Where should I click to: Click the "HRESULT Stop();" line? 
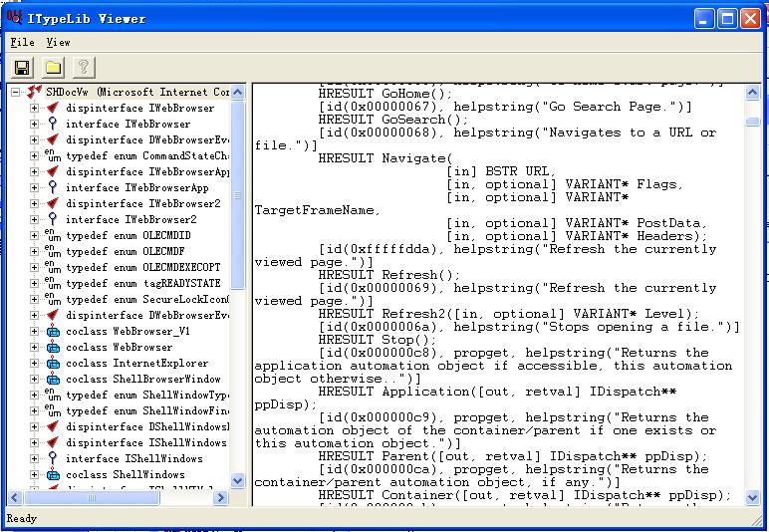(378, 340)
